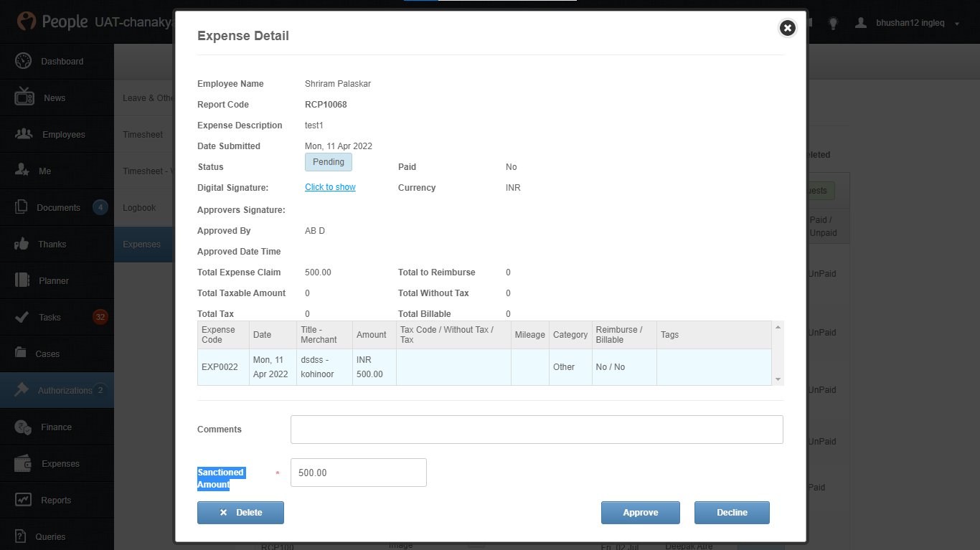Click the Delete button
Viewport: 980px width, 550px height.
240,513
